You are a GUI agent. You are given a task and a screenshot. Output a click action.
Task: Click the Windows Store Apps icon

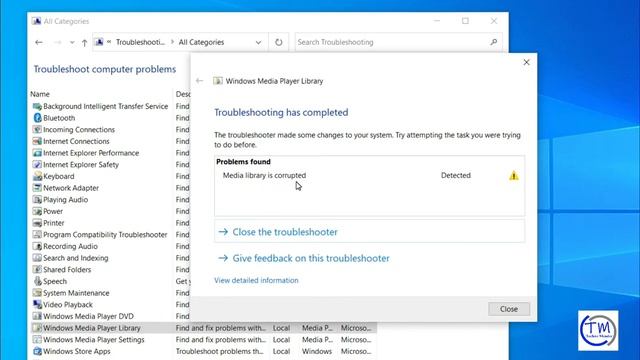click(x=37, y=351)
